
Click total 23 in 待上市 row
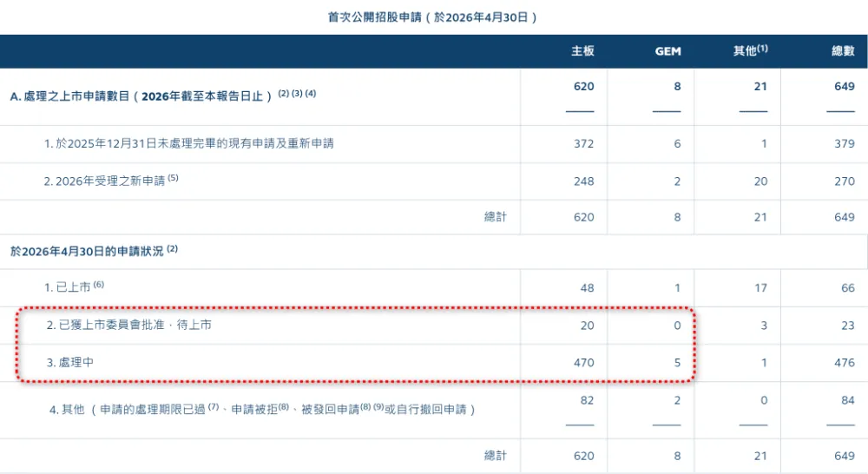pos(848,326)
